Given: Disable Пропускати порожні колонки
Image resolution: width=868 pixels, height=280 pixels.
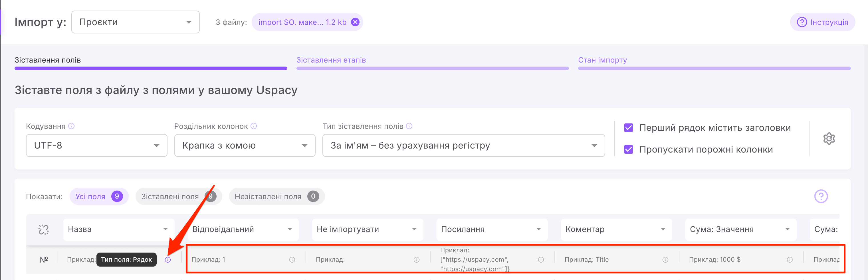Looking at the screenshot, I should point(628,149).
